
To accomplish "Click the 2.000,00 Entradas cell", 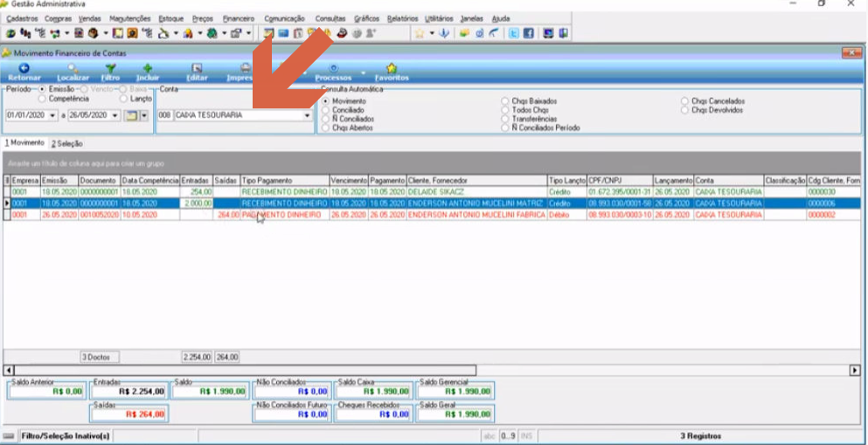I will tap(197, 203).
